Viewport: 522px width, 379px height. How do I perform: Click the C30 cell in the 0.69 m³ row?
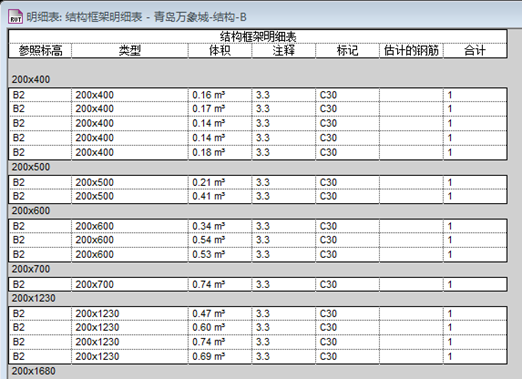point(347,356)
